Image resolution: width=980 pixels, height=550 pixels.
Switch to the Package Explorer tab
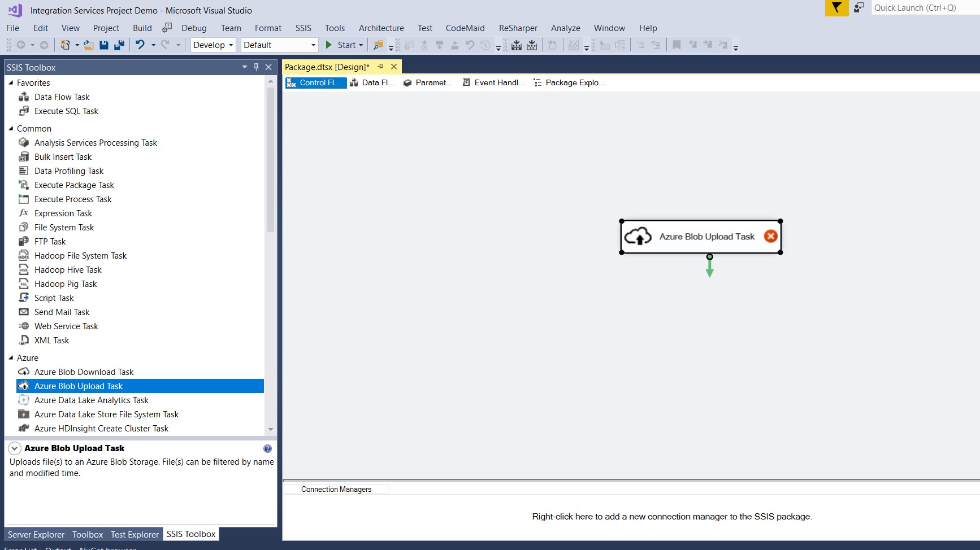[x=569, y=83]
